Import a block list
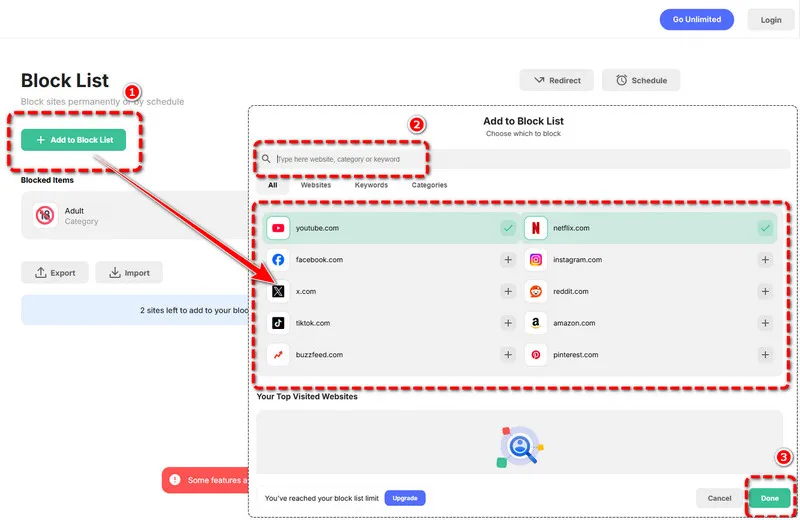800x520 pixels. click(x=129, y=273)
